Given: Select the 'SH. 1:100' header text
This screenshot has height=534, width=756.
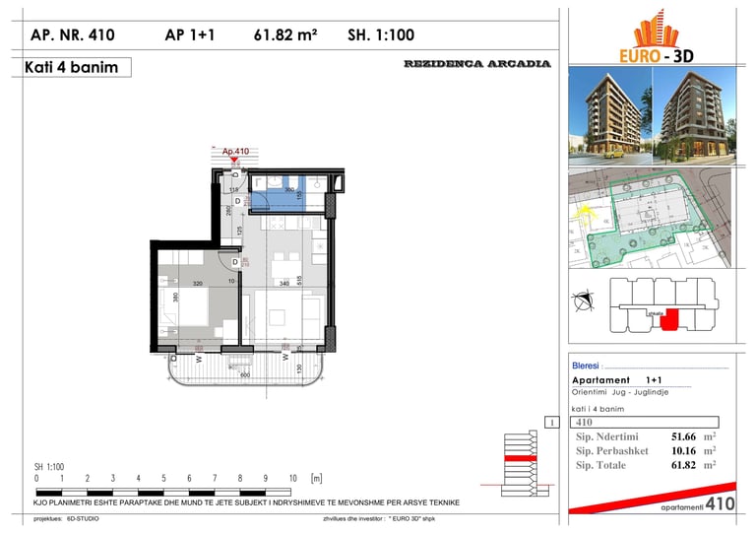Looking at the screenshot, I should (x=381, y=34).
